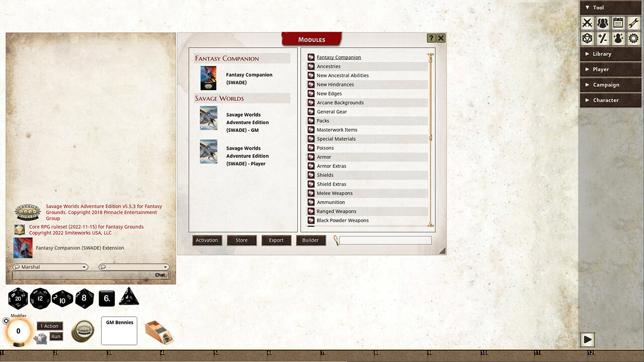The height and width of the screenshot is (362, 644).
Task: Click the Core RPG ruleset icon in chat
Action: 19,230
